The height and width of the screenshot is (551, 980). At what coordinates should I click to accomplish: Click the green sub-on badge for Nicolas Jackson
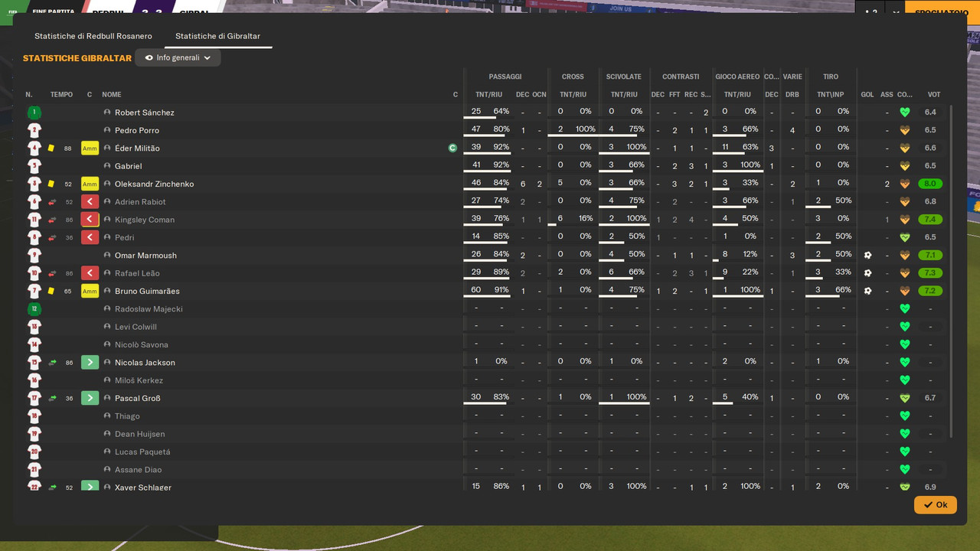[x=90, y=363]
